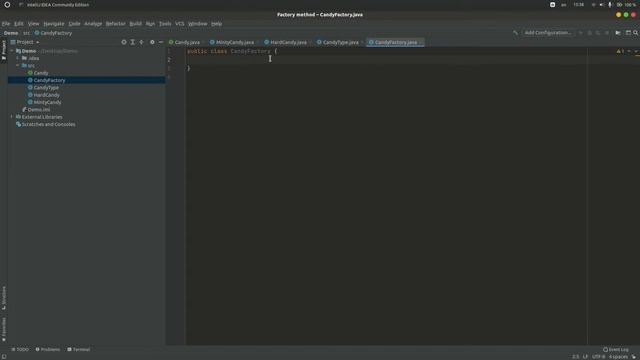Close the CandyFactory.java tab
Screen dimensions: 640x360
421,42
